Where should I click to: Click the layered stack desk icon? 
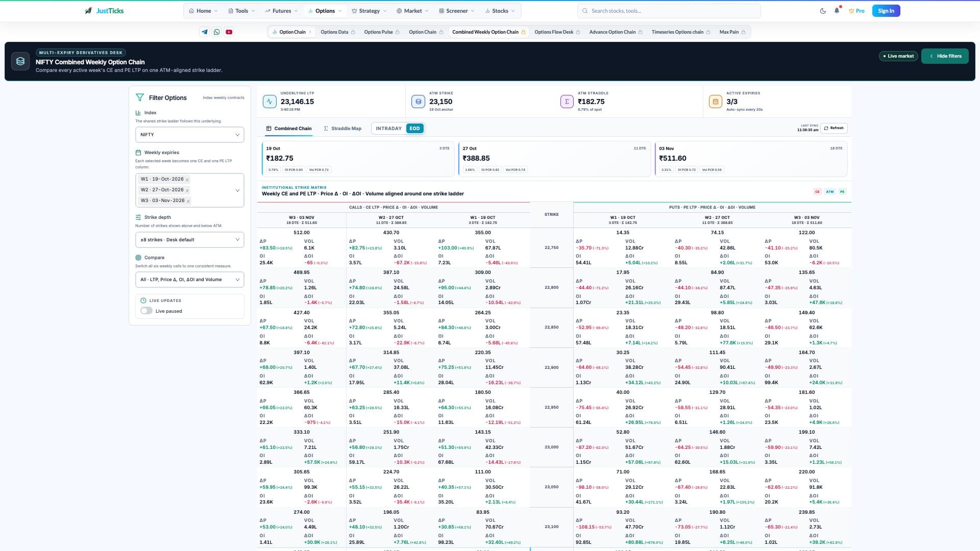coord(20,61)
